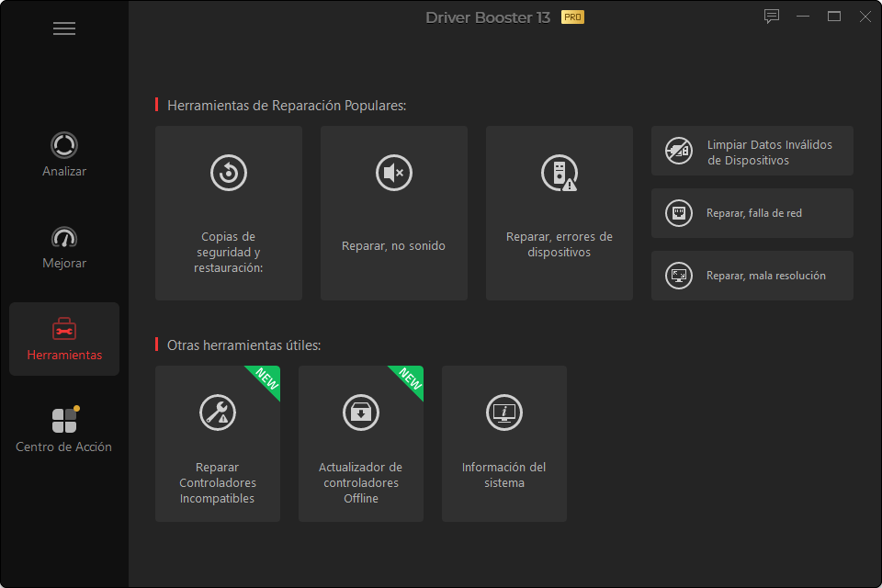Image resolution: width=882 pixels, height=588 pixels.
Task: Select the Reparar, no sonido label
Action: (393, 246)
